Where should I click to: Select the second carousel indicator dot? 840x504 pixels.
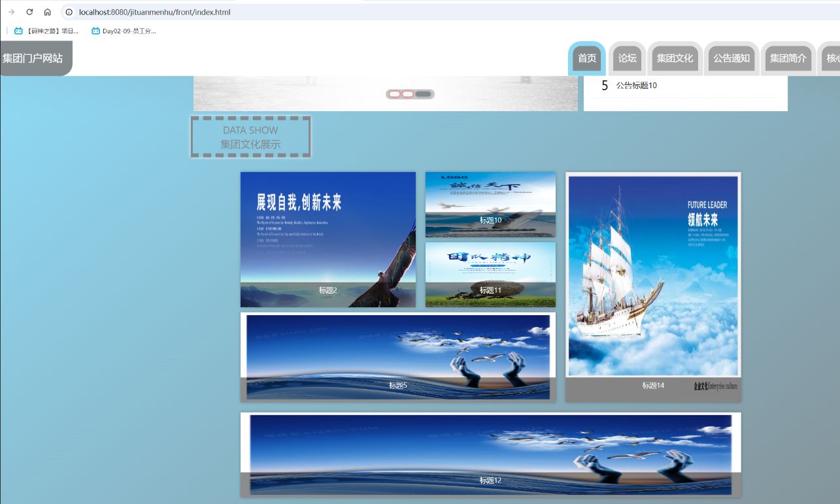pos(407,94)
